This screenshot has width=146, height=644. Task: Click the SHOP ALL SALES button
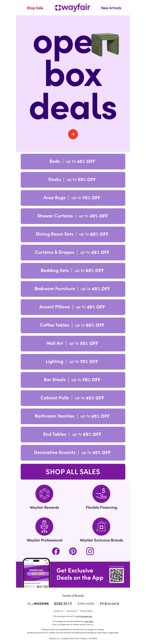click(x=73, y=472)
